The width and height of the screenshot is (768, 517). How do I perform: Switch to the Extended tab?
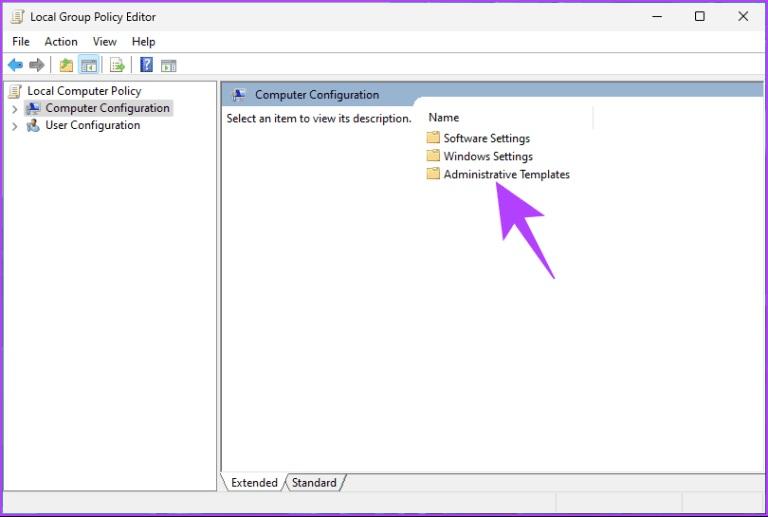pos(254,483)
